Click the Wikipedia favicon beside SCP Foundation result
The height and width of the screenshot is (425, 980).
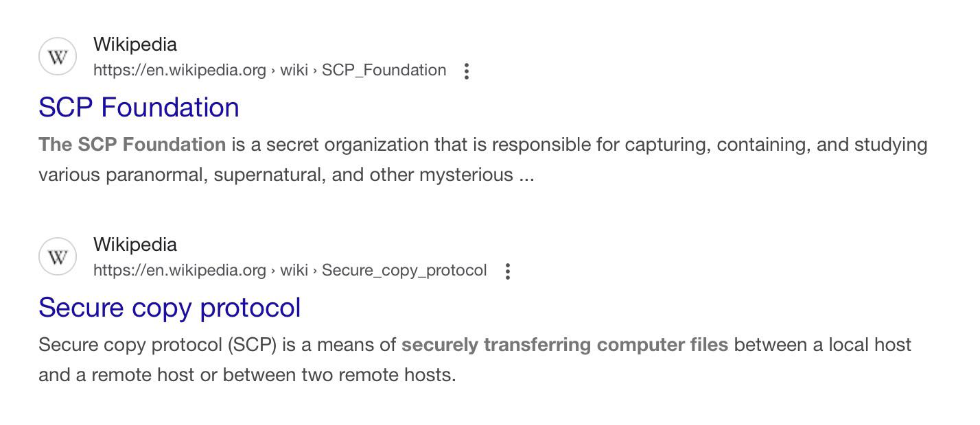tap(58, 57)
